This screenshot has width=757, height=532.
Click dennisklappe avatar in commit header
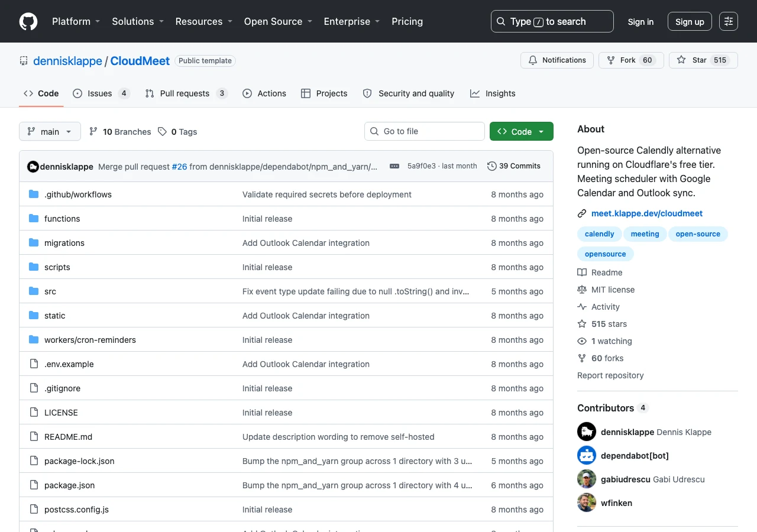coord(33,166)
